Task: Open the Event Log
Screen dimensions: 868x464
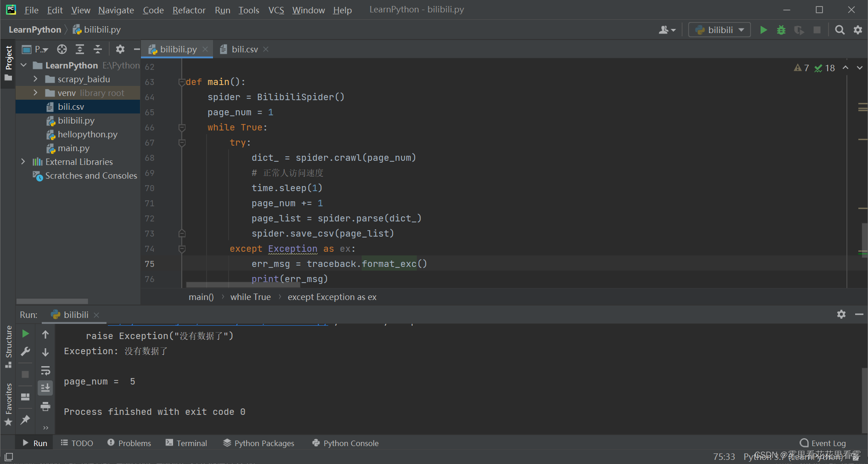Action: click(823, 443)
